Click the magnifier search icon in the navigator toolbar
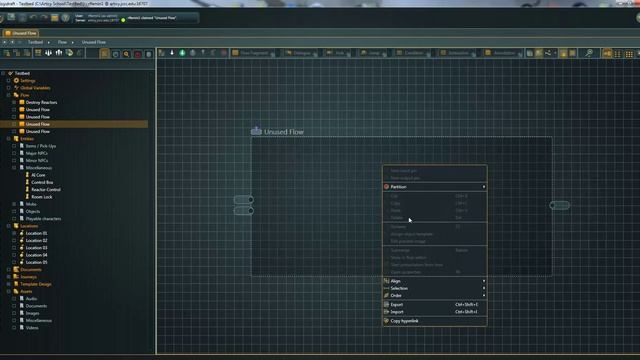Image resolution: width=640 pixels, height=360 pixels. coord(127,53)
